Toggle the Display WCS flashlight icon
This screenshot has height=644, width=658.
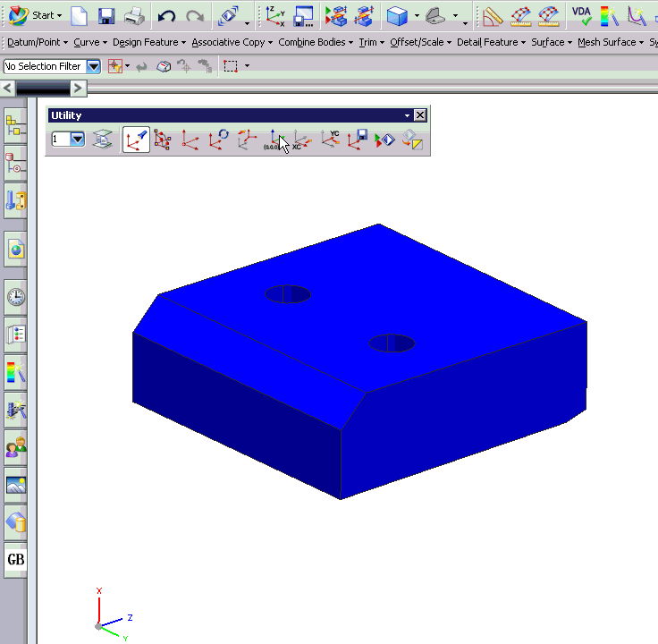click(x=136, y=140)
